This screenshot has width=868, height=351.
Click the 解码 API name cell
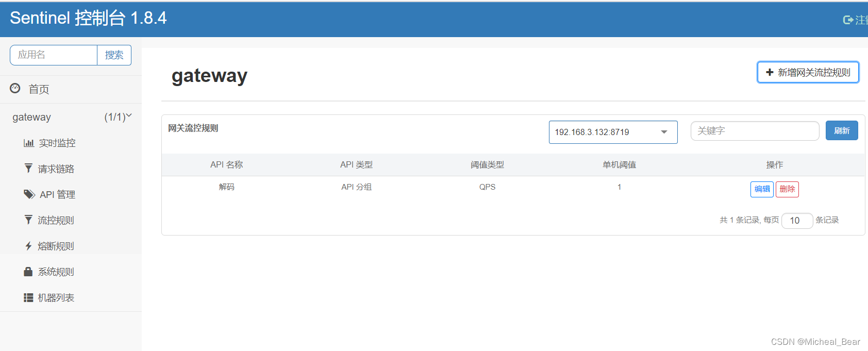coord(226,187)
